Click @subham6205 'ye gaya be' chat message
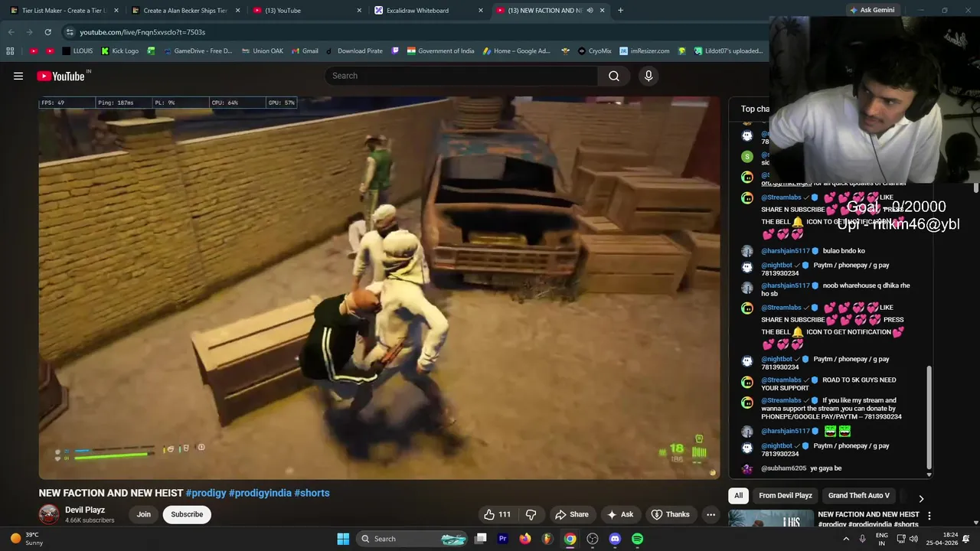This screenshot has width=980, height=551. [825, 468]
